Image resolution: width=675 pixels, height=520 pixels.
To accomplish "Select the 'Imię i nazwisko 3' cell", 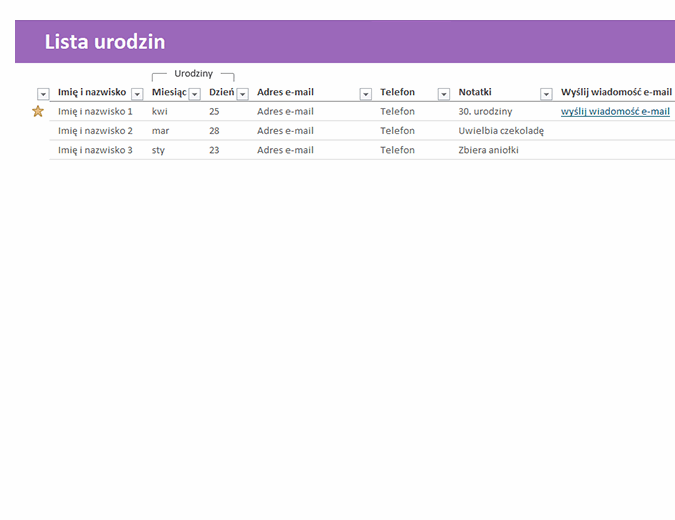I will (95, 150).
